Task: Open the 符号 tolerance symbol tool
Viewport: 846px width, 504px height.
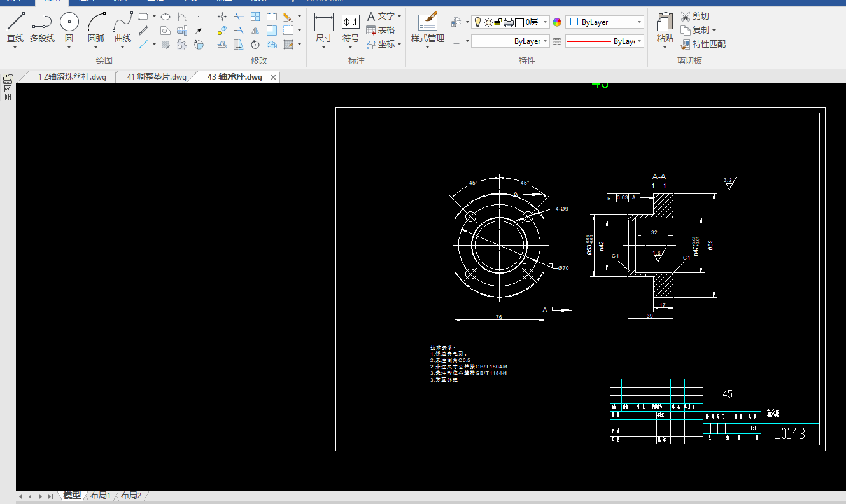Action: [x=351, y=23]
